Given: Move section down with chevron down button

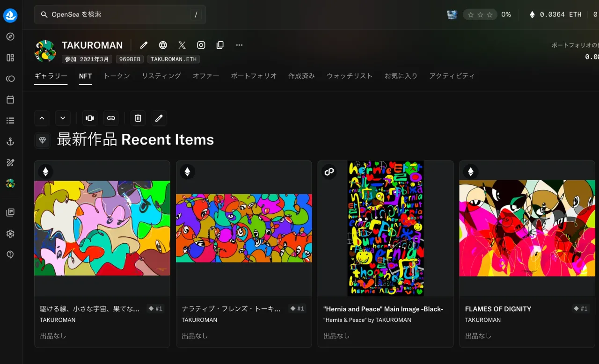Looking at the screenshot, I should [63, 118].
